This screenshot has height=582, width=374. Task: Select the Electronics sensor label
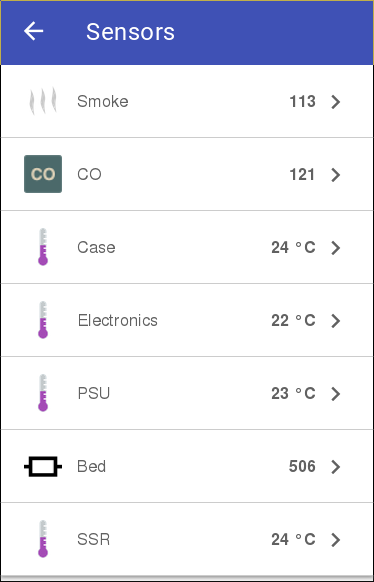(118, 320)
